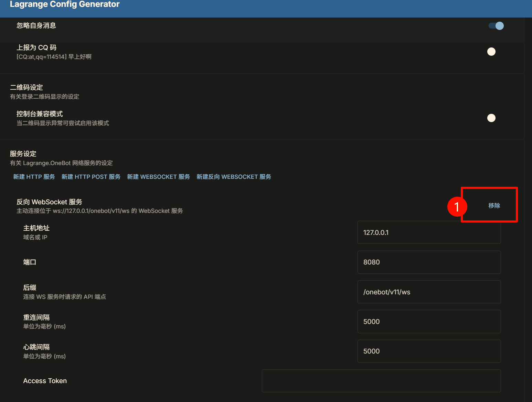
Task: Focus the 后缀 field with /onebot/v11/ws
Action: pos(429,292)
